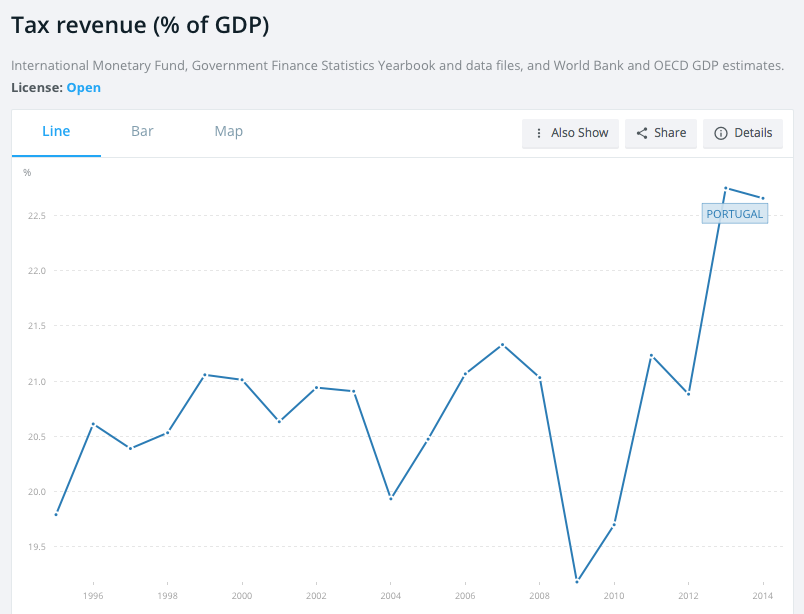The width and height of the screenshot is (804, 614).
Task: Click the 2007 data point on the line
Action: [503, 345]
